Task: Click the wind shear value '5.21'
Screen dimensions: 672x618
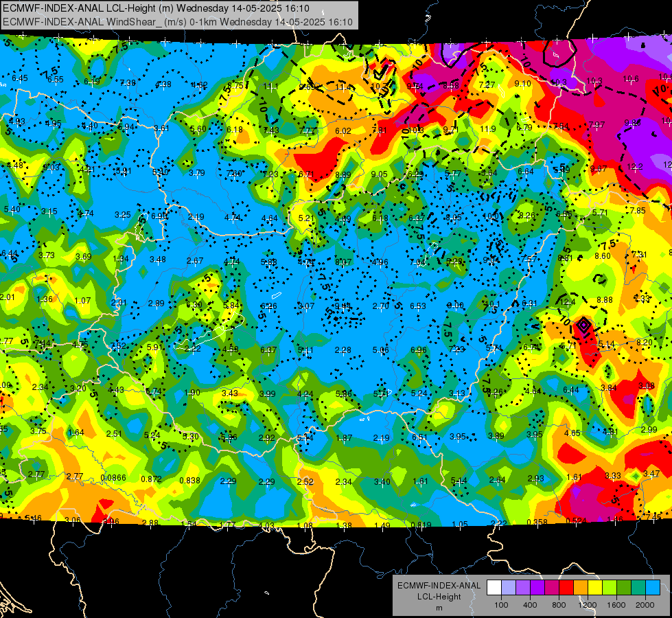Action: (x=306, y=218)
